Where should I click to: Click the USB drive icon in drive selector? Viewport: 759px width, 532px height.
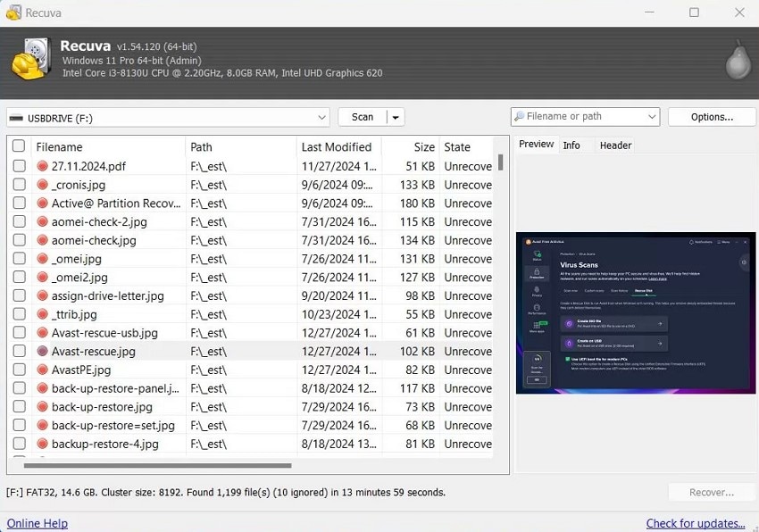click(16, 118)
